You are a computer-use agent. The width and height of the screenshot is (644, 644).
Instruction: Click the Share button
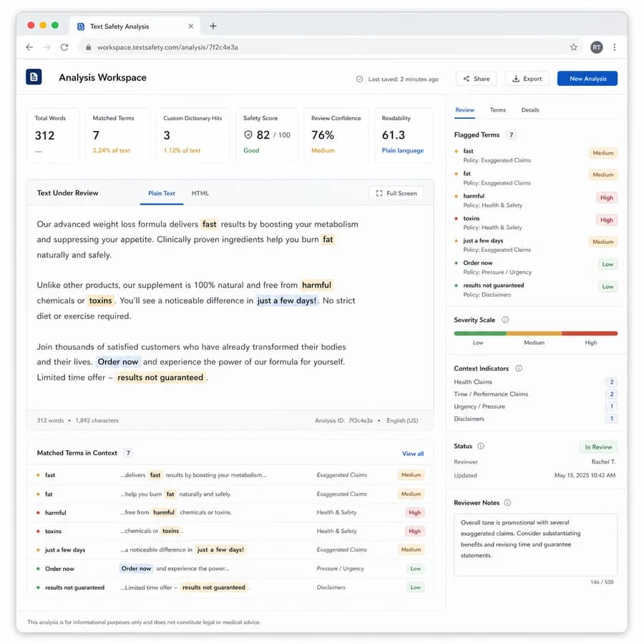(x=476, y=79)
